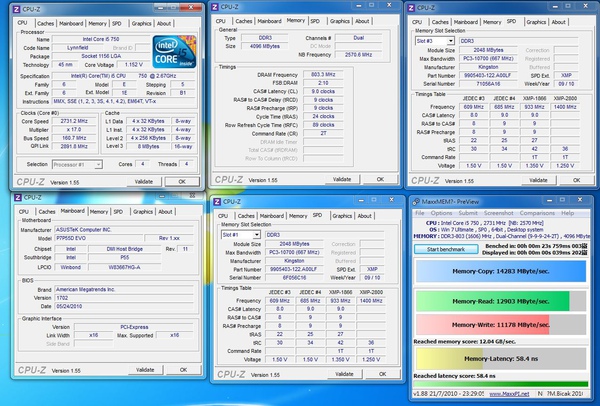This screenshot has height=406, width=600.
Task: Click Package value Socket 1156 LGA
Action: [x=101, y=56]
